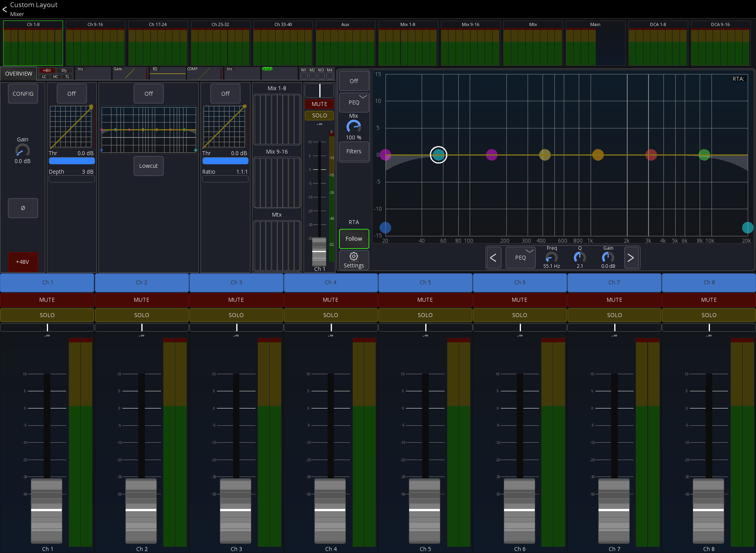
Task: Select the blue low-cut point at the graph's bottom left
Action: click(x=385, y=228)
